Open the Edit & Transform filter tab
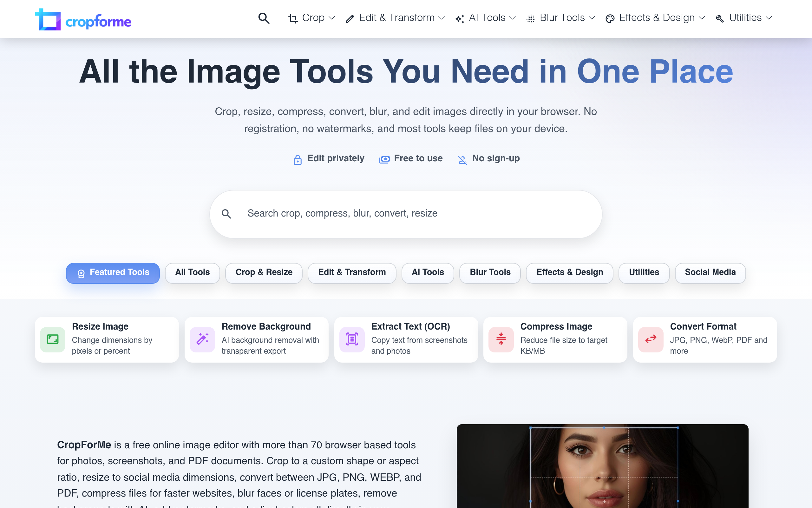Image resolution: width=812 pixels, height=508 pixels. point(352,273)
